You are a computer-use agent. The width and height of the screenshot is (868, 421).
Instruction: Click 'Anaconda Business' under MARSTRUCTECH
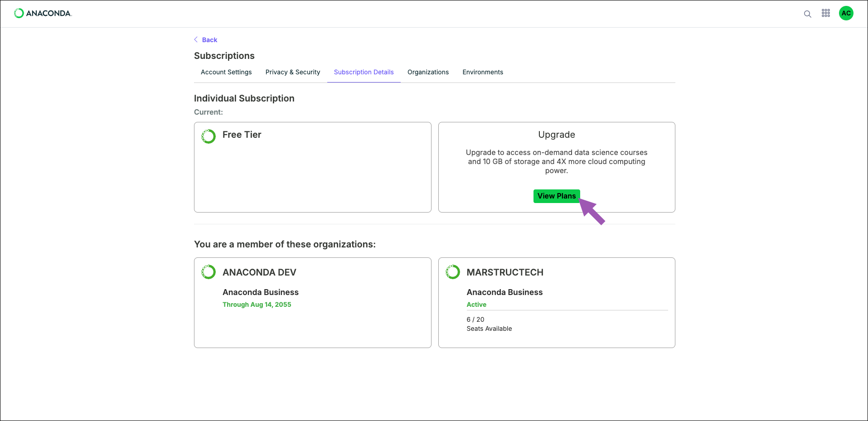click(504, 292)
